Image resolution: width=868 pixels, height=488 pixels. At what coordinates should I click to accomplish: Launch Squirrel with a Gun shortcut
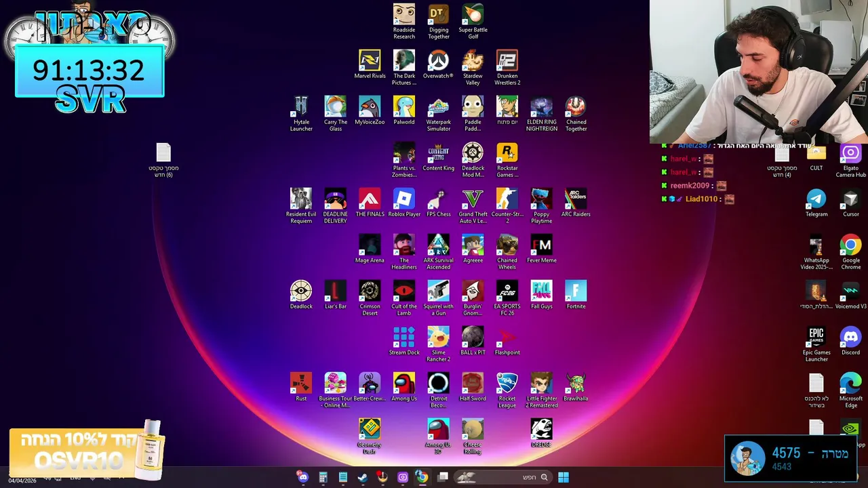point(439,298)
